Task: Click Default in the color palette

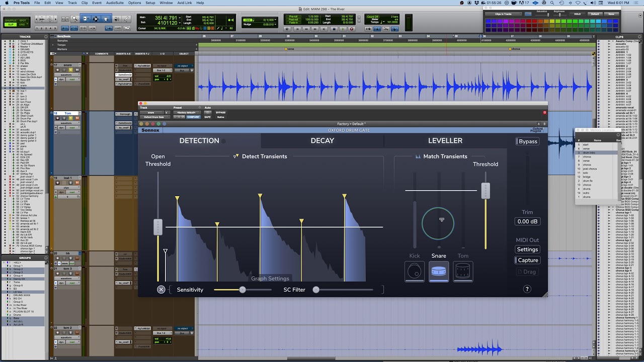Action: [x=595, y=14]
